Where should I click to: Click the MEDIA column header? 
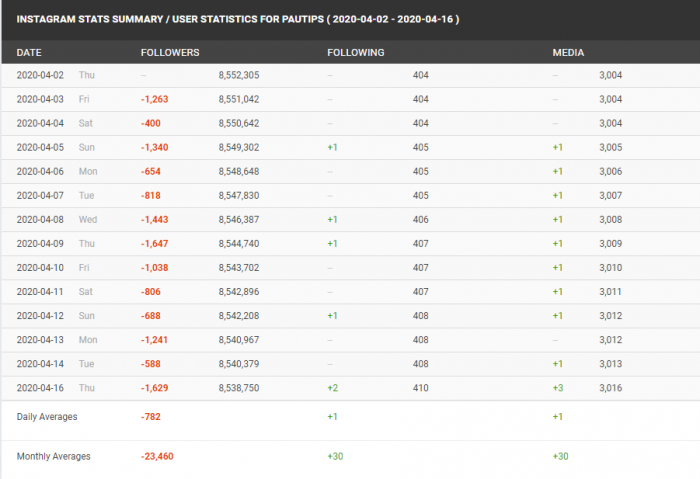click(x=568, y=52)
